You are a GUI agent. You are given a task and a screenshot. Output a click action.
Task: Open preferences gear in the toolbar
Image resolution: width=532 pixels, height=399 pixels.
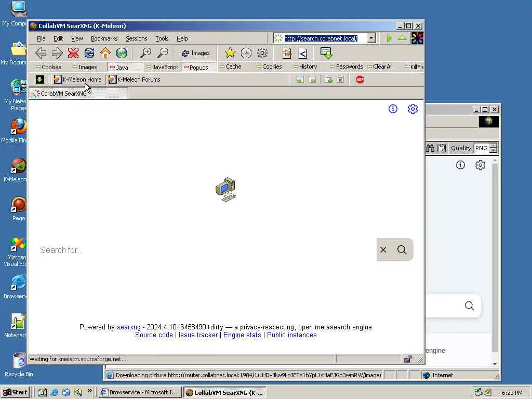tap(262, 53)
